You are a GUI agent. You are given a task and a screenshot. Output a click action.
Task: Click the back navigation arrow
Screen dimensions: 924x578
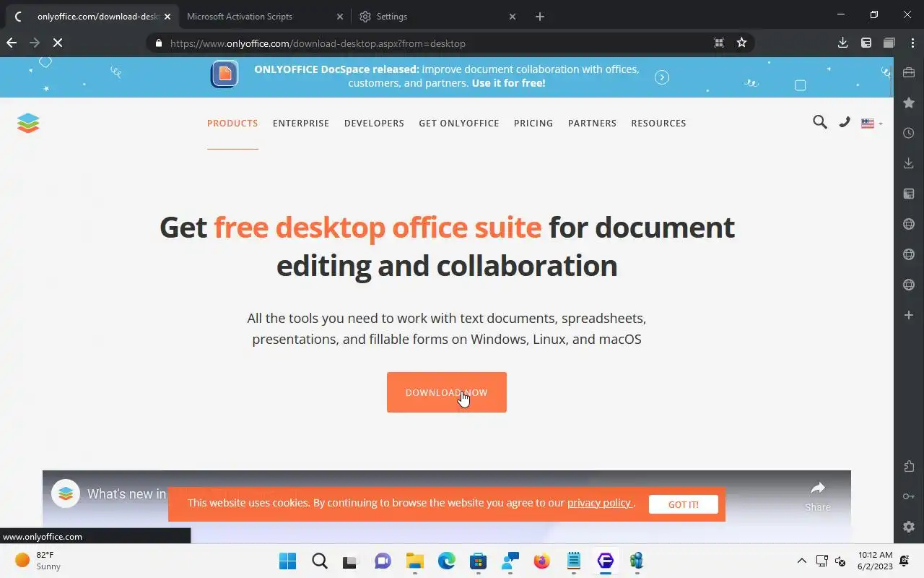point(12,43)
